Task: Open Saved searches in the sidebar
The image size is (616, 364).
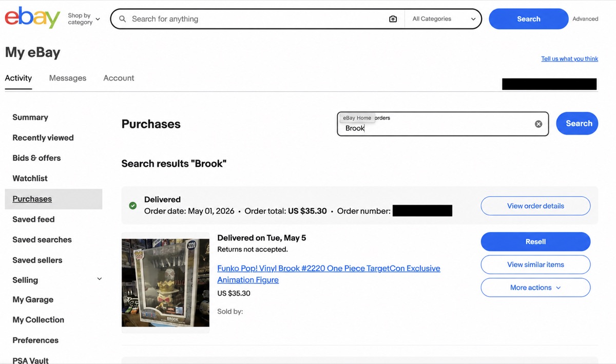Action: (42, 240)
